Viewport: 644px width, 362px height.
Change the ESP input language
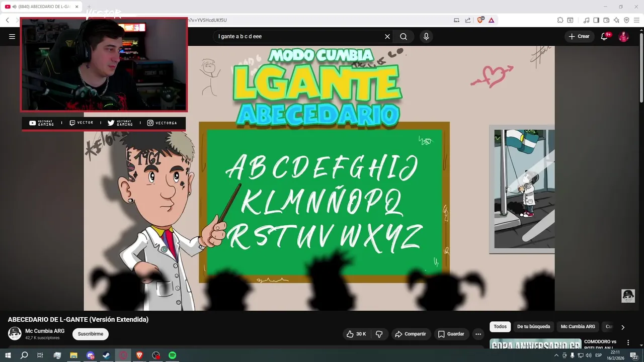tap(599, 355)
